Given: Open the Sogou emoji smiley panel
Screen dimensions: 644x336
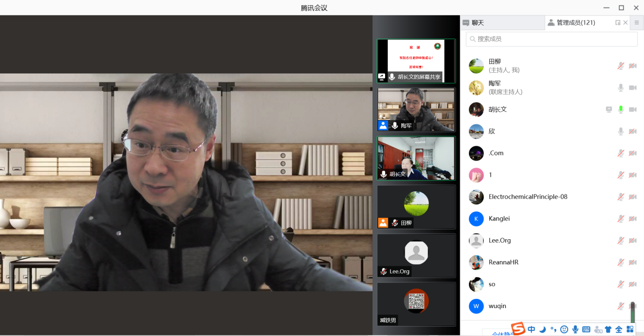Looking at the screenshot, I should pyautogui.click(x=564, y=329).
